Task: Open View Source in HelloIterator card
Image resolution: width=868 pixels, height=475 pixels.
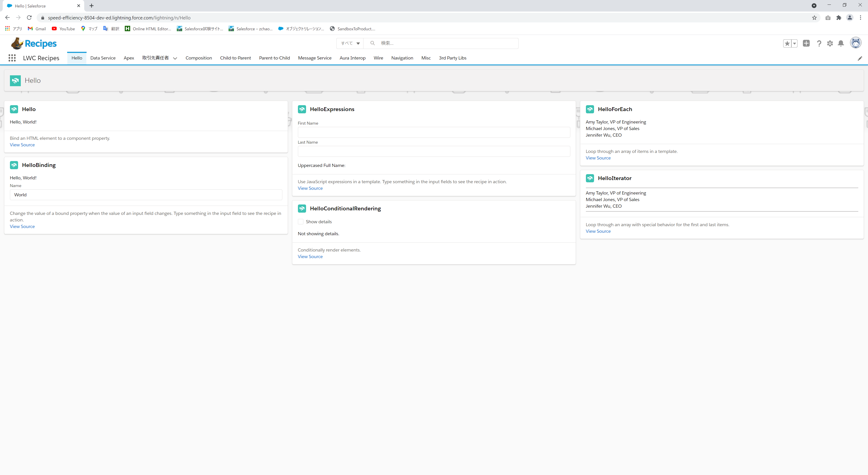Action: coord(598,231)
